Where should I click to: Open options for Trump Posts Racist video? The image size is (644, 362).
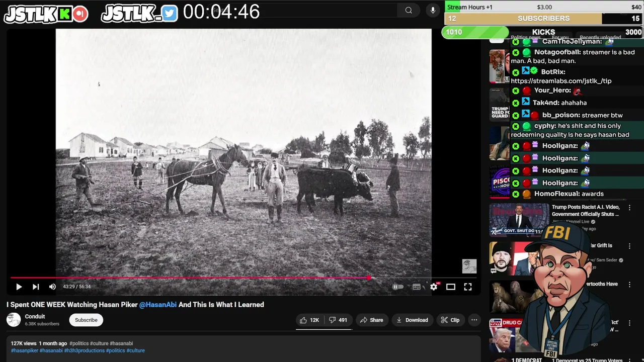(x=629, y=207)
